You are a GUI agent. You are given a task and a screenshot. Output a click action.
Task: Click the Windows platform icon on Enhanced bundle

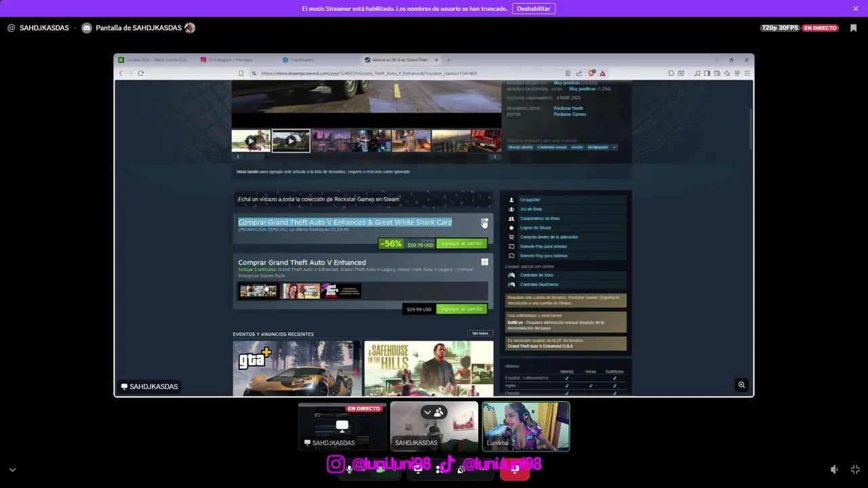(x=484, y=262)
